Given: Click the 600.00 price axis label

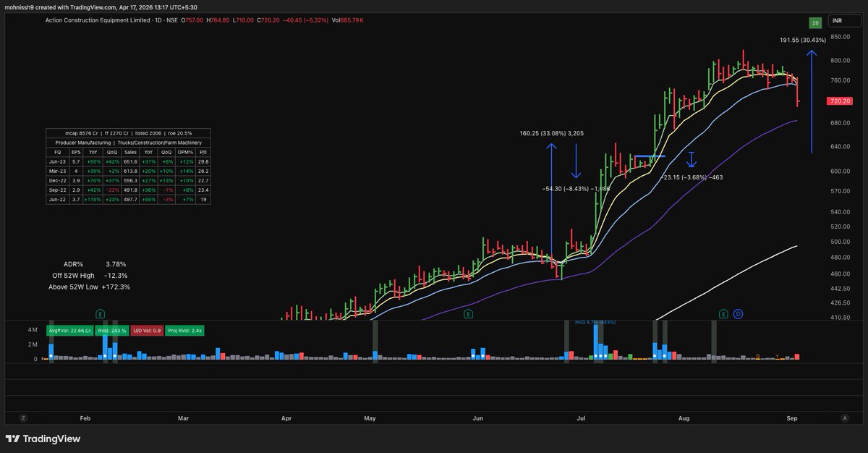Looking at the screenshot, I should [840, 172].
